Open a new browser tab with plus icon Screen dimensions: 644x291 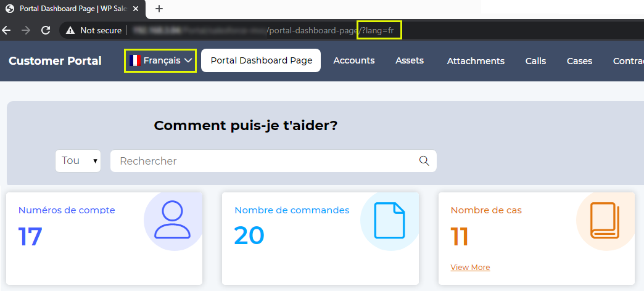coord(159,9)
